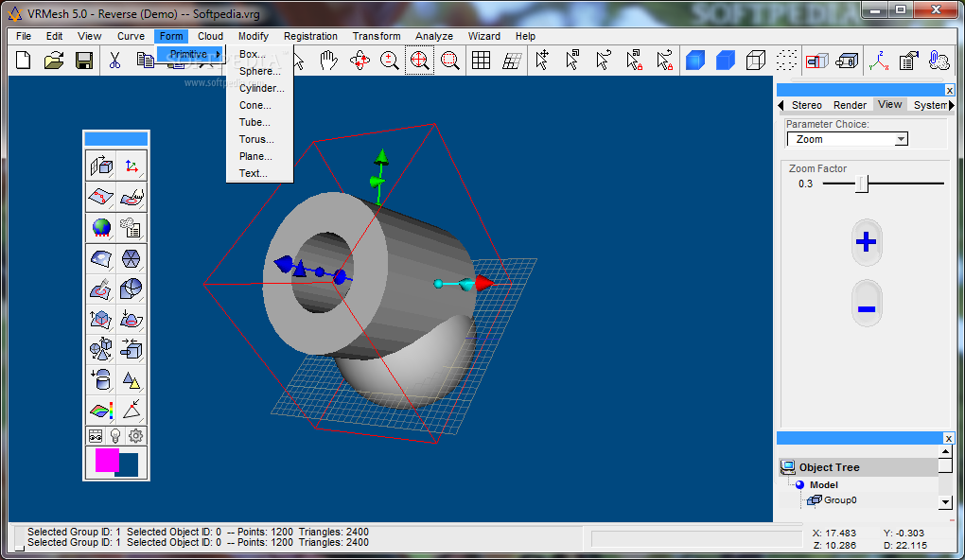Select the Pan hand tool
Viewport: 965px width, 560px height.
click(x=328, y=61)
